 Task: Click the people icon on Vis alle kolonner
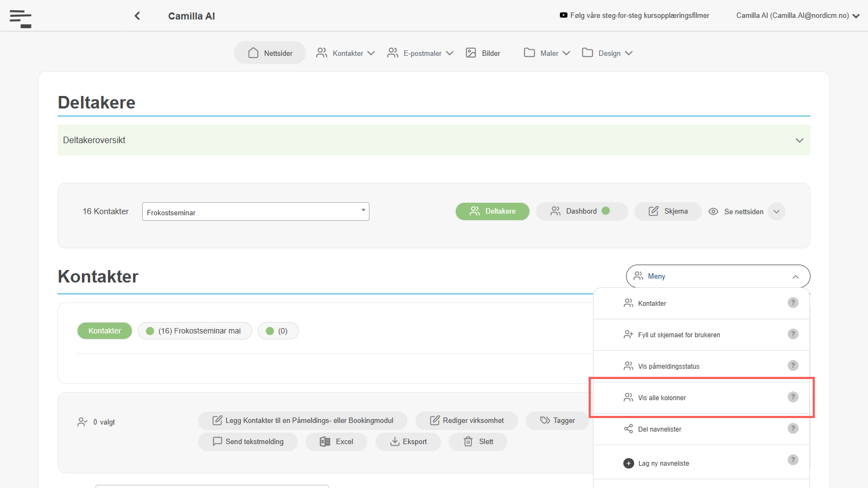click(x=628, y=397)
